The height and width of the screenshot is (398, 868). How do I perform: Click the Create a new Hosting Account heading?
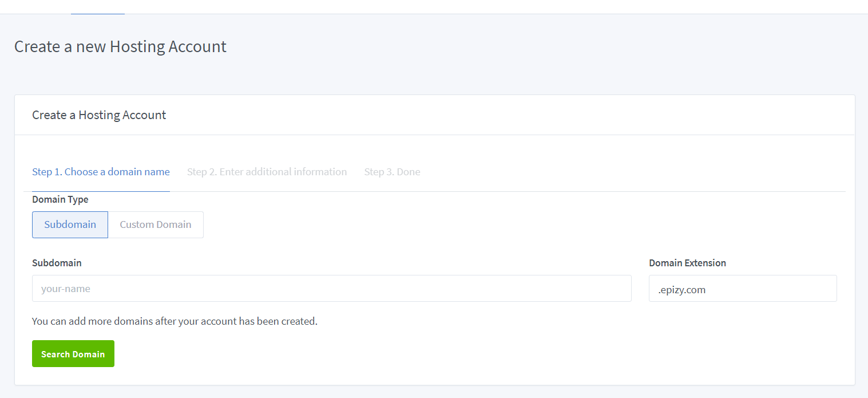click(x=120, y=46)
